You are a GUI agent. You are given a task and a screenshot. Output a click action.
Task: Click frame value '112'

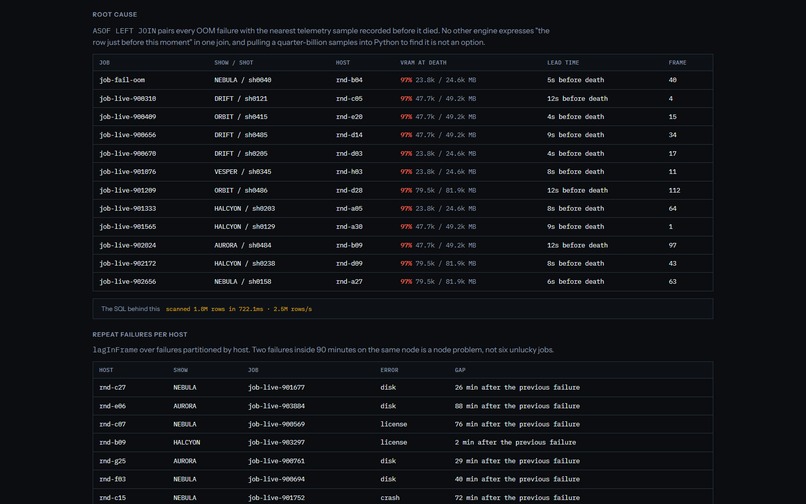674,190
